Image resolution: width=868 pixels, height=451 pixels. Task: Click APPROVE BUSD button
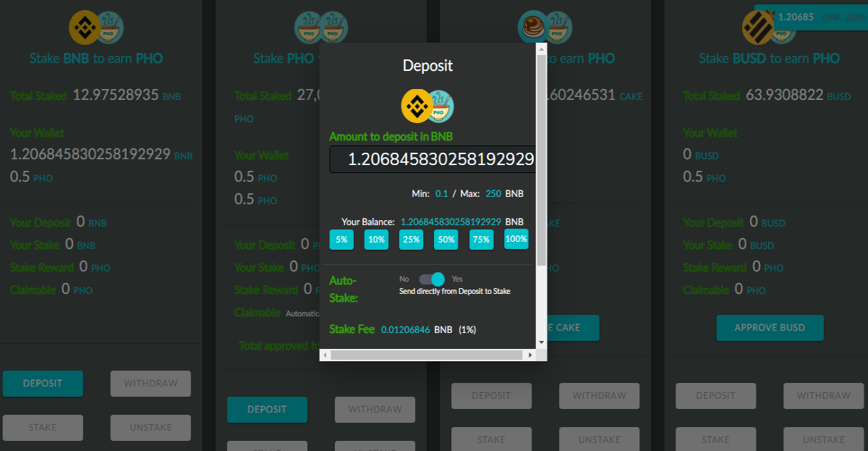coord(770,327)
